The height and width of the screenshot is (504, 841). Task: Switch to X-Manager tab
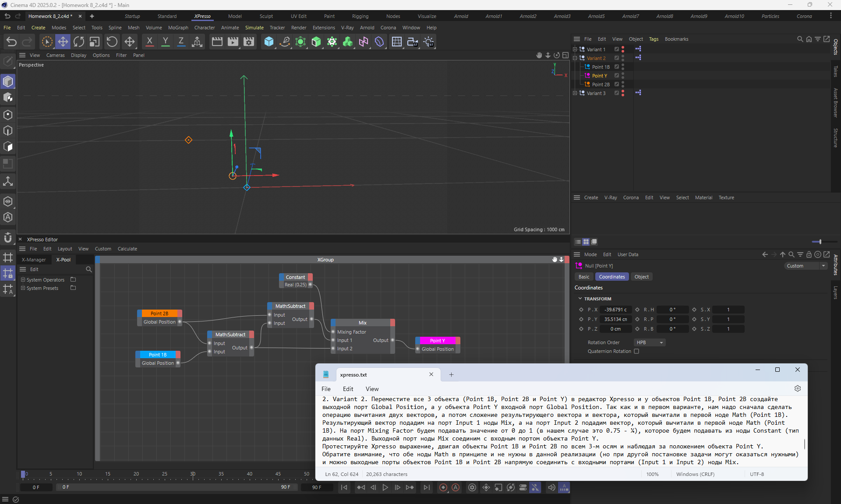tap(34, 260)
